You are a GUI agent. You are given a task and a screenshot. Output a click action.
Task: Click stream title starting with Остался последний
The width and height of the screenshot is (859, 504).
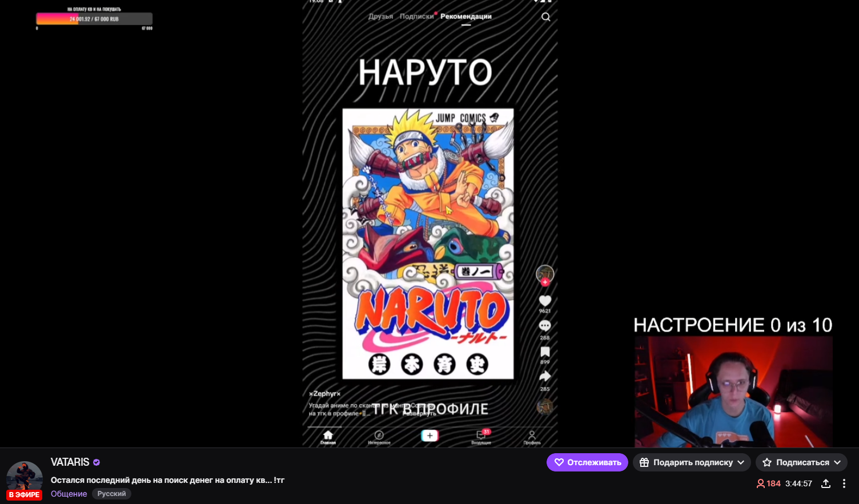click(167, 480)
